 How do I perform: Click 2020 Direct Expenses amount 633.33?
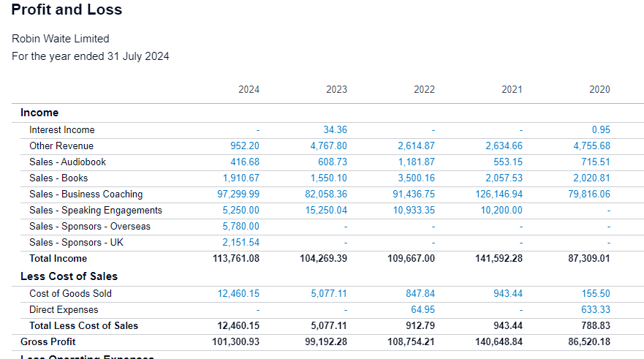[x=596, y=309]
